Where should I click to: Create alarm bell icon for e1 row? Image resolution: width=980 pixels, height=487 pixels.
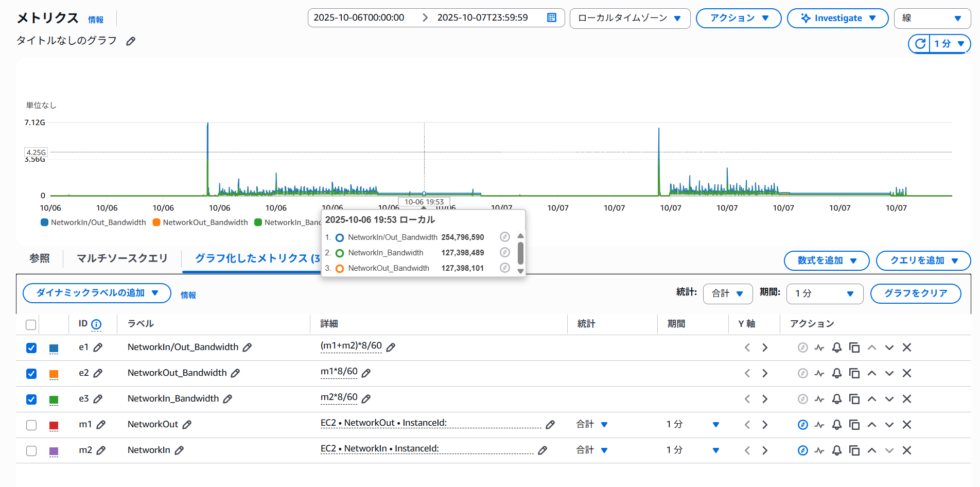click(x=837, y=347)
